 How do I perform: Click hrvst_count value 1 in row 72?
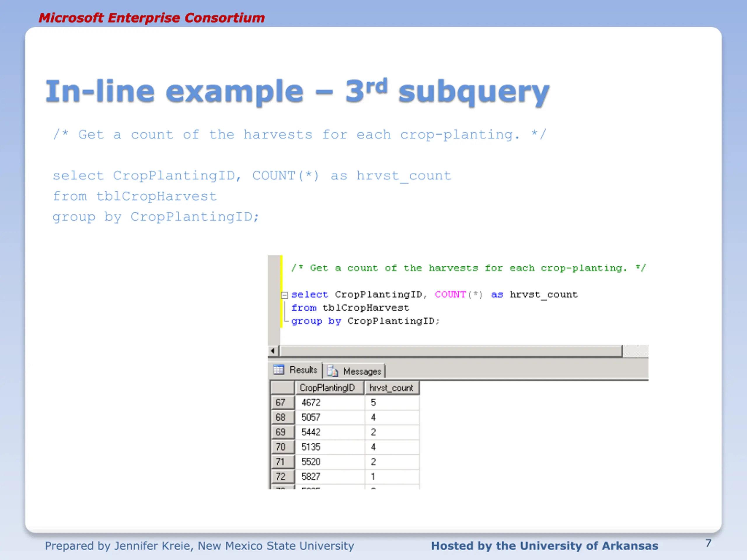click(x=392, y=477)
